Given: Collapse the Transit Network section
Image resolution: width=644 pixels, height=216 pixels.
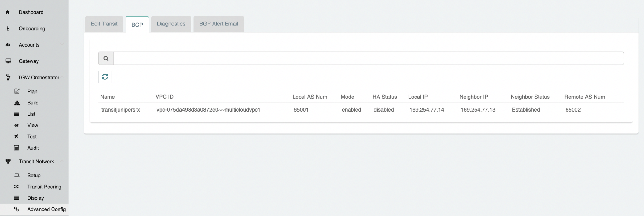Looking at the screenshot, I should click(x=62, y=161).
